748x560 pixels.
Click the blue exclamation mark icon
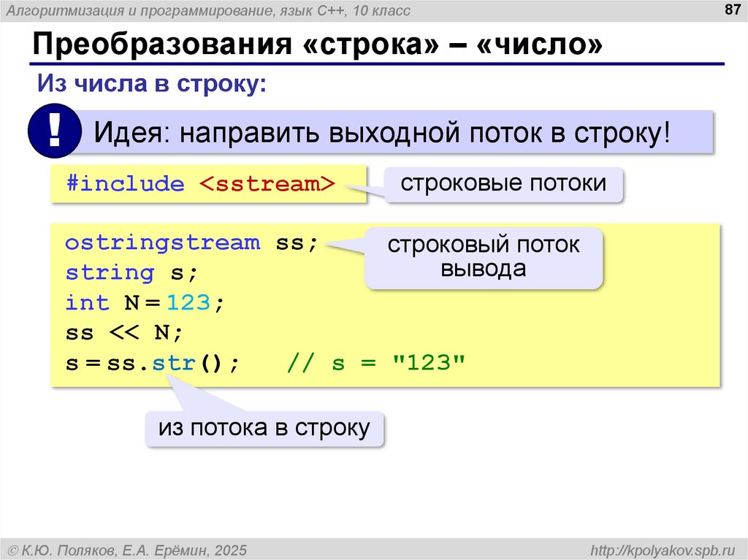(55, 131)
